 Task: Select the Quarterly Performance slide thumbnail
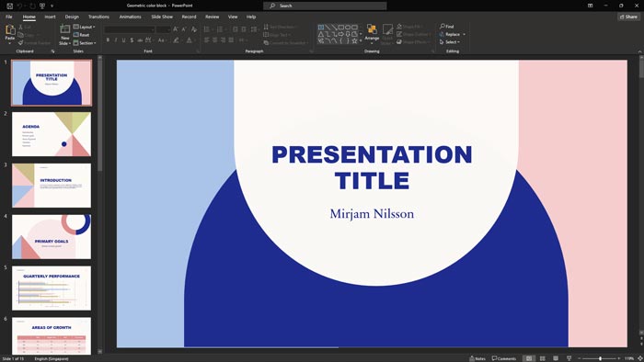click(x=52, y=288)
